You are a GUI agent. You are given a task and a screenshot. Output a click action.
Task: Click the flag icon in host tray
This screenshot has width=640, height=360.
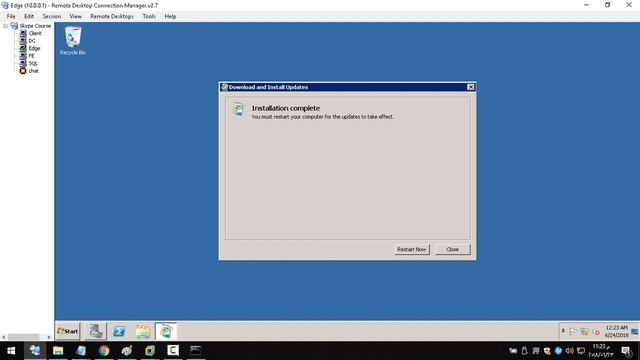coord(536,351)
